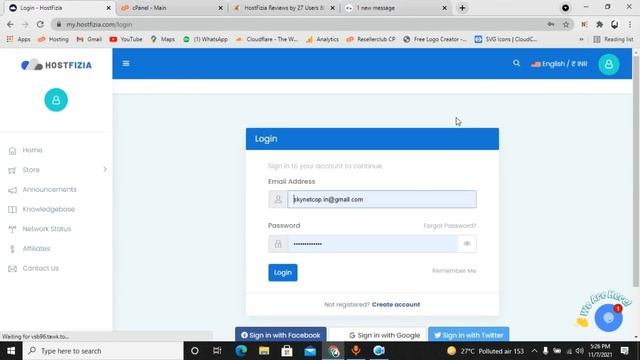Click the Forgot Password link
Image resolution: width=640 pixels, height=360 pixels.
450,226
